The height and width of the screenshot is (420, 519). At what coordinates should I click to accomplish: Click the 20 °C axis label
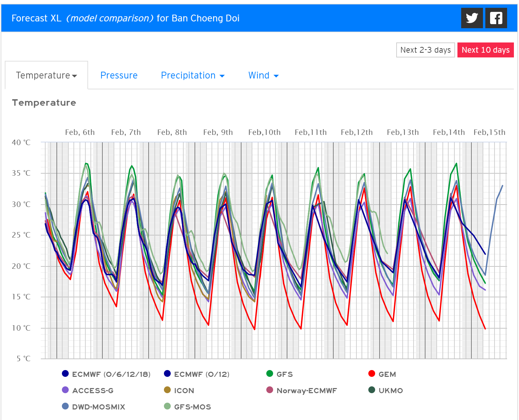coord(21,266)
